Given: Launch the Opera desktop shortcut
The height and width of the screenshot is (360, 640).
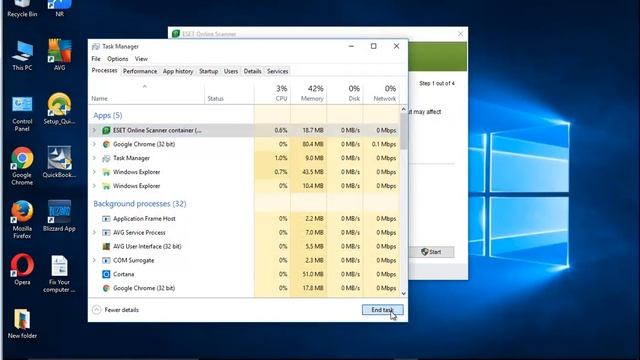Looking at the screenshot, I should pyautogui.click(x=22, y=269).
